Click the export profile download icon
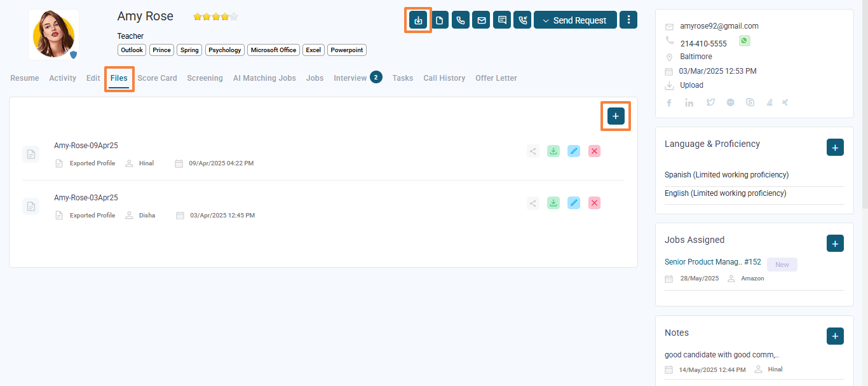 [418, 20]
